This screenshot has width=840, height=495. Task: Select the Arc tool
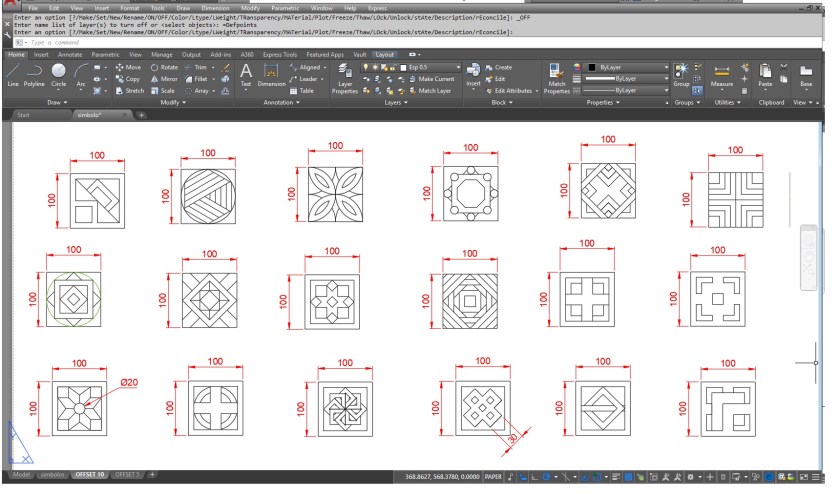click(x=81, y=76)
